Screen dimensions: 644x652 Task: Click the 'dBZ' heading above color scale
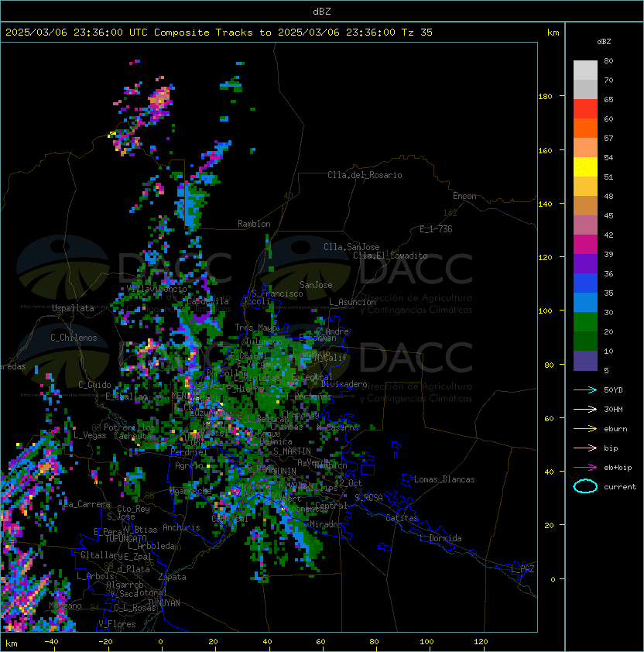pos(604,42)
